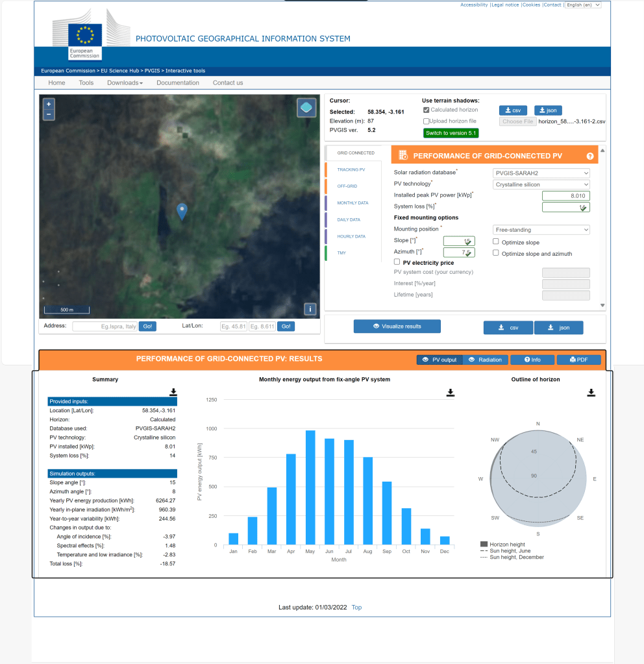The height and width of the screenshot is (664, 644).
Task: Download the outline of horizon data
Action: point(591,393)
